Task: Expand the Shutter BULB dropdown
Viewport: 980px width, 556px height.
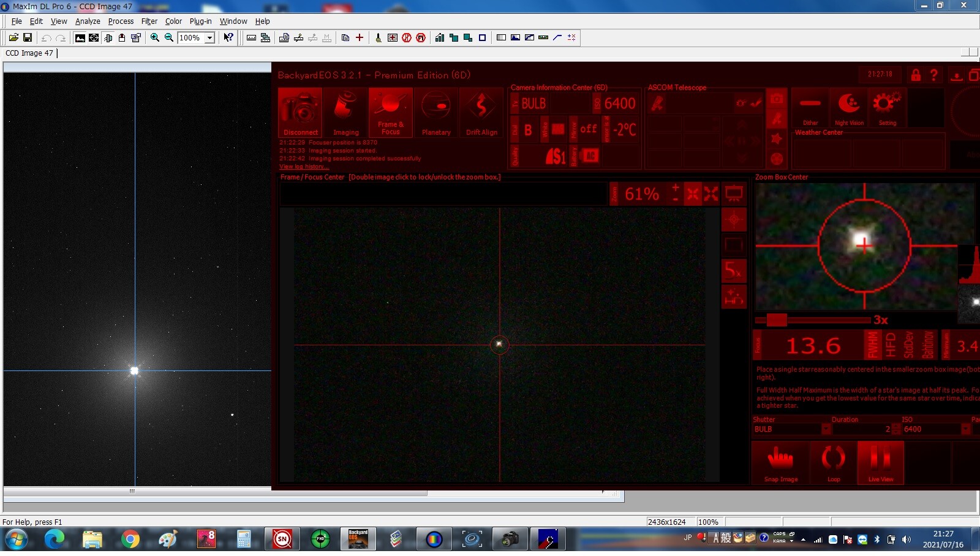Action: pyautogui.click(x=826, y=429)
